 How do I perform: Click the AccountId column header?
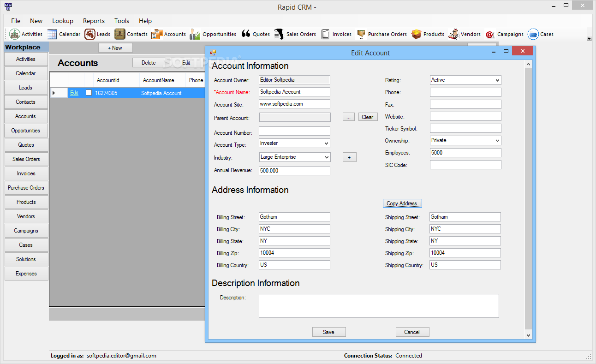117,80
